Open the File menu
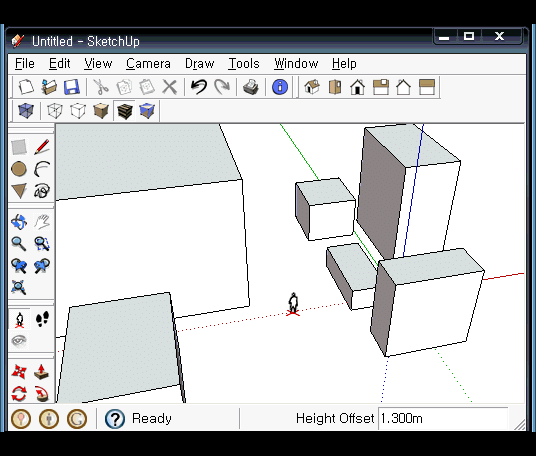The image size is (536, 456). pyautogui.click(x=25, y=64)
